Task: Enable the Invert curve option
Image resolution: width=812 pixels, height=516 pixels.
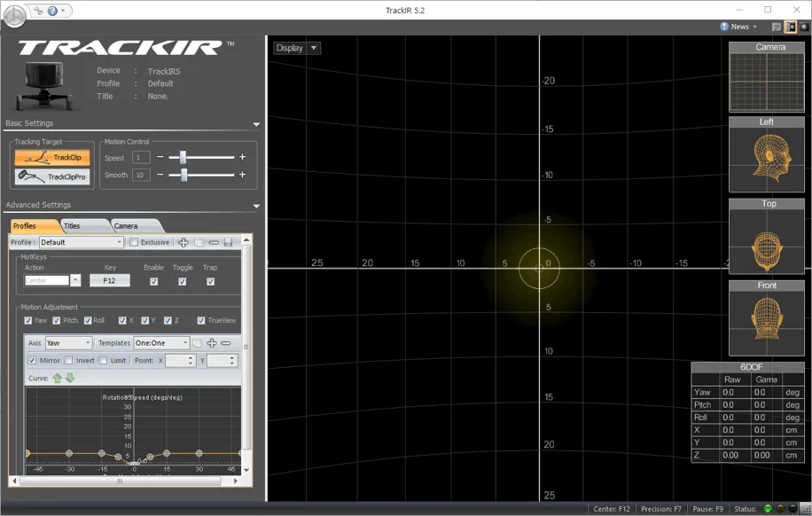Action: tap(68, 360)
